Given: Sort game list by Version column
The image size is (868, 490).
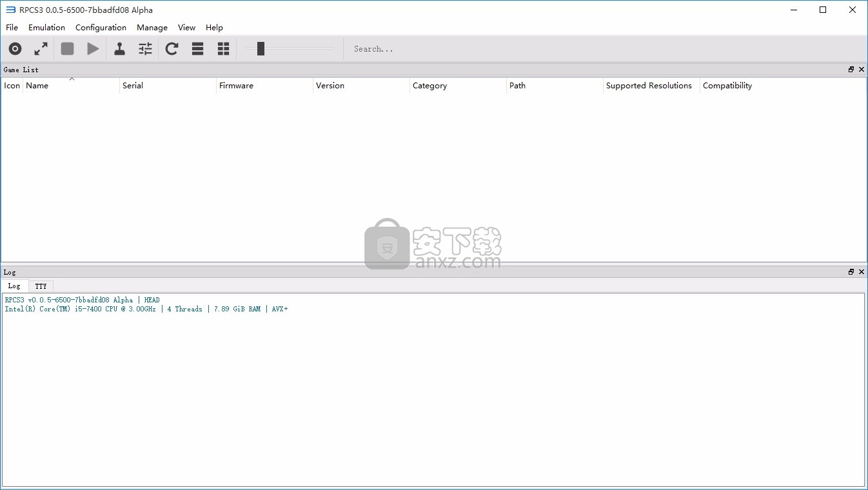Looking at the screenshot, I should (x=361, y=85).
